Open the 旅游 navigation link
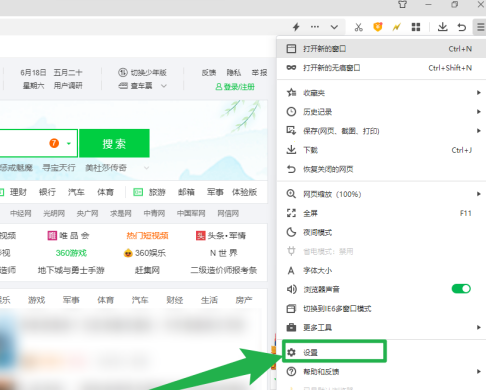 pos(157,192)
